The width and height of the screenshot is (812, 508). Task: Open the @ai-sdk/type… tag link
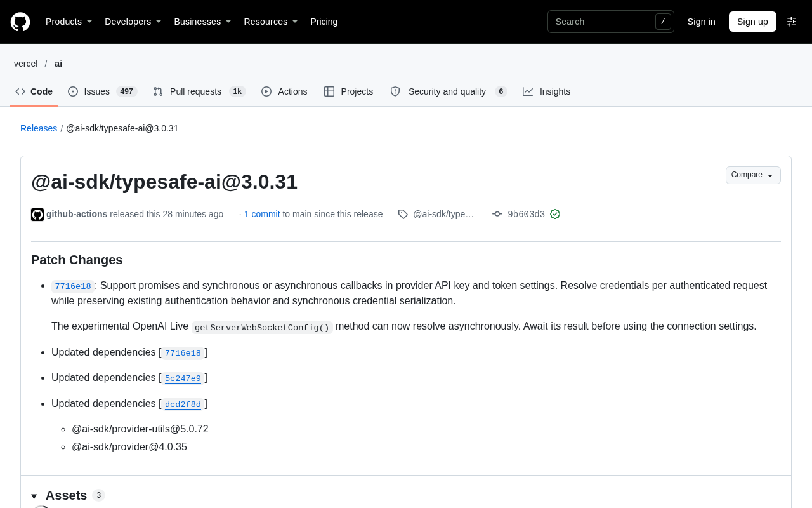[443, 214]
